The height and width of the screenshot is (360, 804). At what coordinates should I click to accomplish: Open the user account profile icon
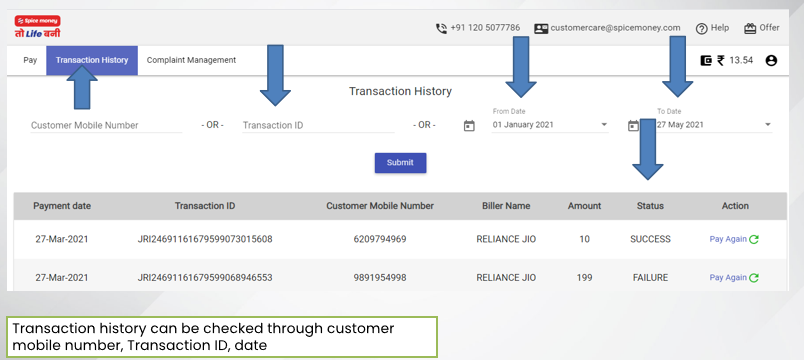[771, 61]
